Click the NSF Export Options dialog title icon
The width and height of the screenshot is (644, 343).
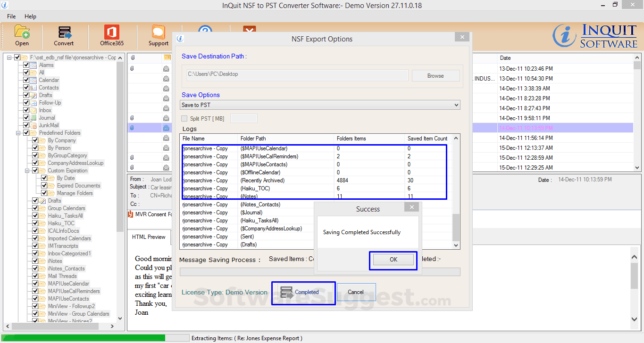(180, 39)
